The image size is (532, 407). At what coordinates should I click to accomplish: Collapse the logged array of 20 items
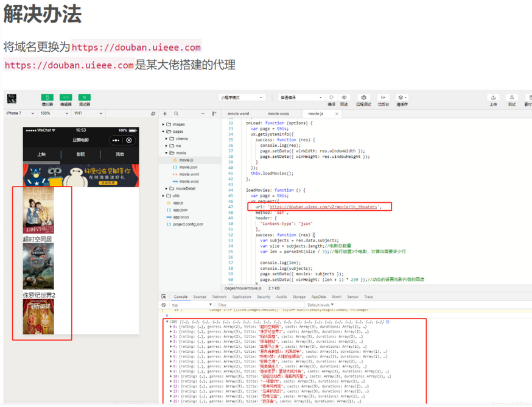(x=167, y=321)
